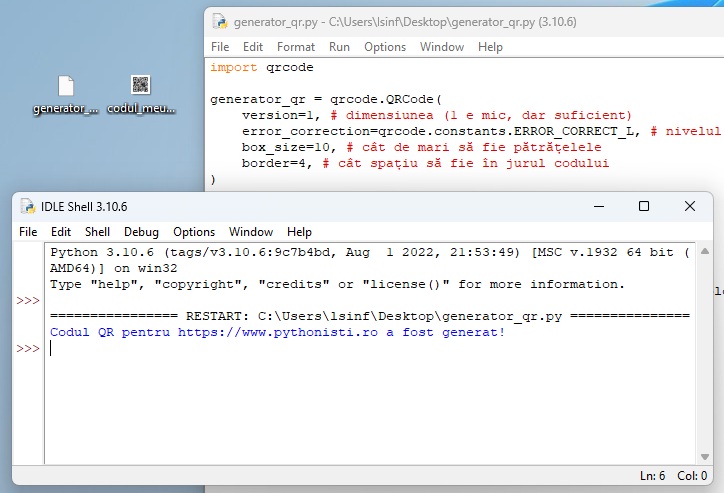Close the IDLE Shell window
This screenshot has width=724, height=493.
(x=690, y=206)
